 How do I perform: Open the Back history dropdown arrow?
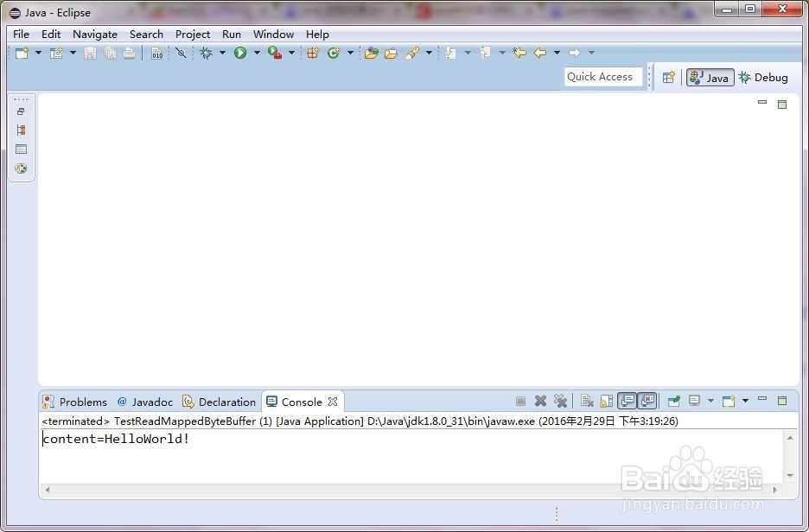557,53
